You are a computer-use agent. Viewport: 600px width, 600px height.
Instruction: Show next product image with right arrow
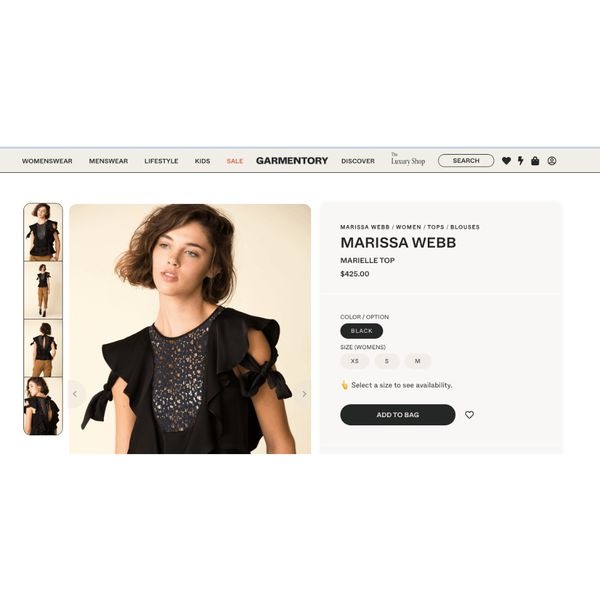304,394
